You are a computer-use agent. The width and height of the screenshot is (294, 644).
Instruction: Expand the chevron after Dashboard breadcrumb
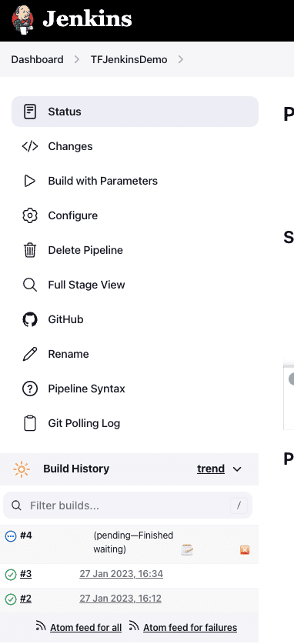[x=77, y=59]
